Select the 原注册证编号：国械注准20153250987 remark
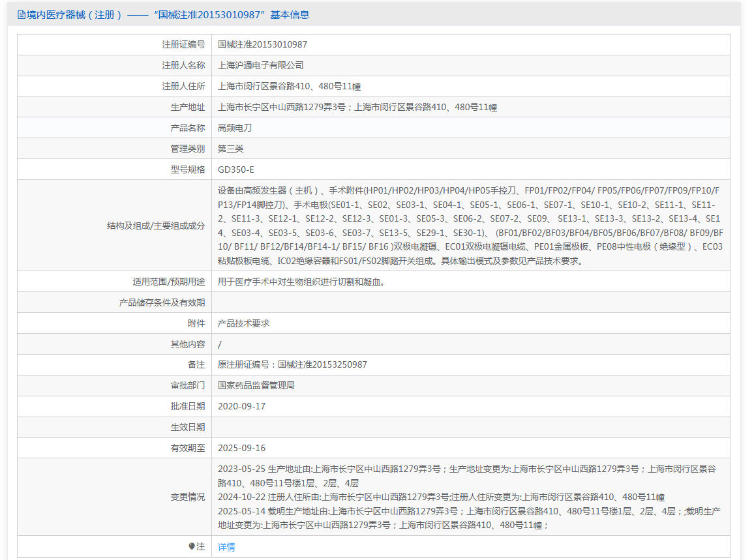The width and height of the screenshot is (754, 560). click(292, 365)
